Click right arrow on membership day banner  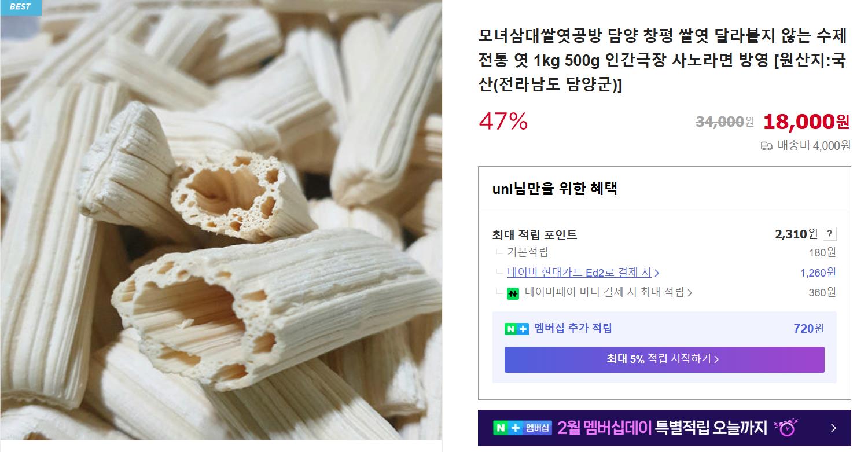(x=833, y=428)
